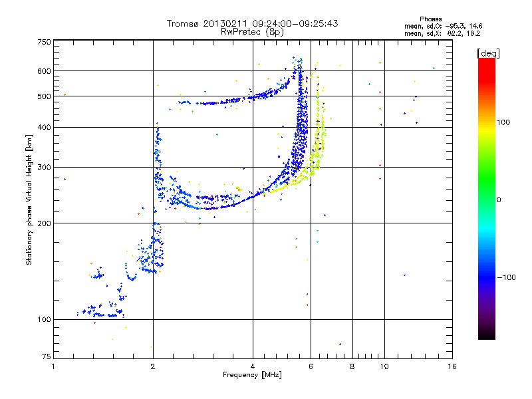Click the 'Phases' header text
The image size is (532, 399).
pyautogui.click(x=430, y=19)
